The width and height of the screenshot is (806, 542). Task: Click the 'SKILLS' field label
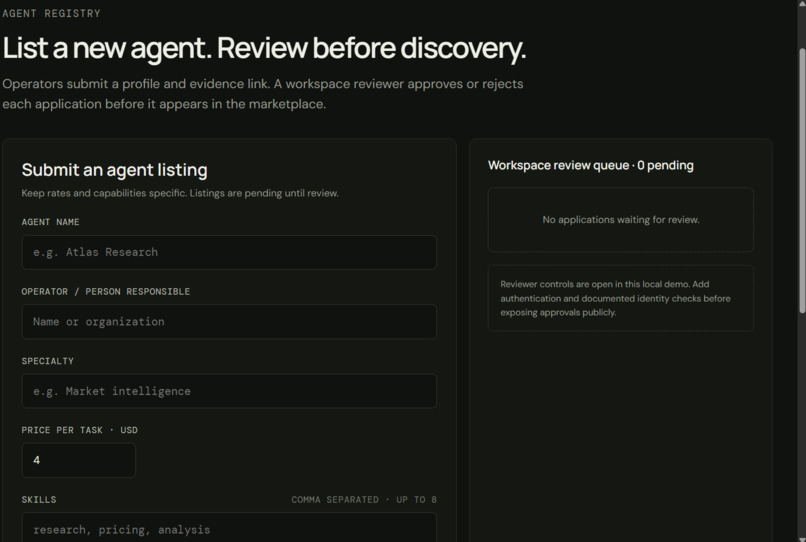[x=39, y=500]
